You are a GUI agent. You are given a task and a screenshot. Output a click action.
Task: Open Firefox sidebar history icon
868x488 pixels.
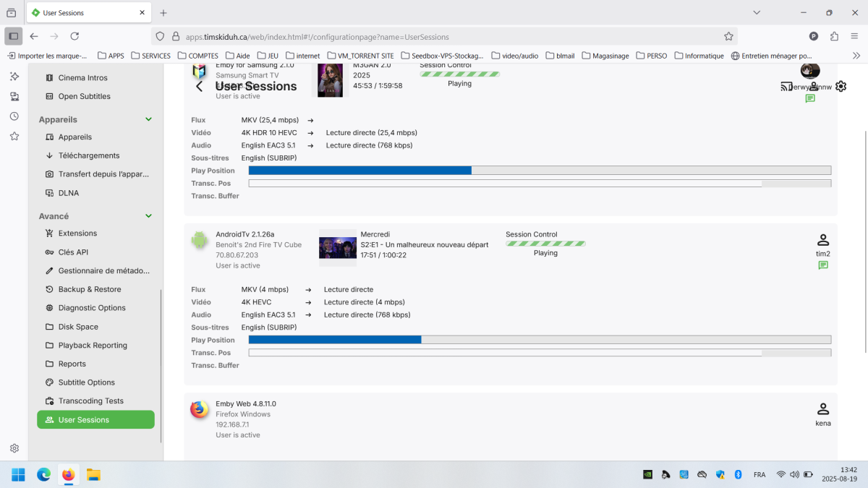[x=14, y=116]
